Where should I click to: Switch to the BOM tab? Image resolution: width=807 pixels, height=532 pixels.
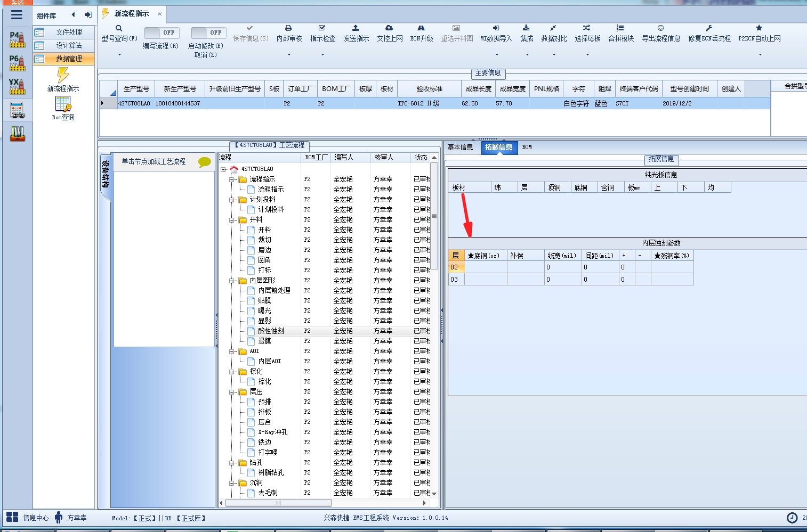point(527,147)
